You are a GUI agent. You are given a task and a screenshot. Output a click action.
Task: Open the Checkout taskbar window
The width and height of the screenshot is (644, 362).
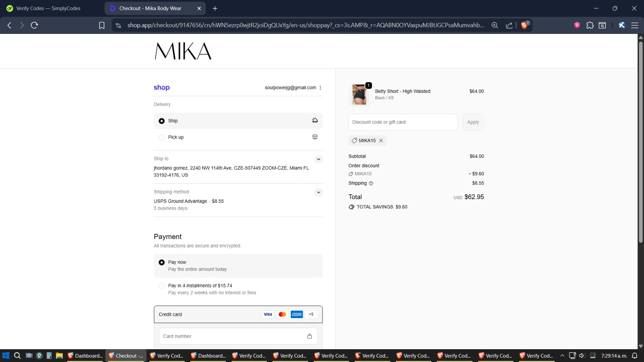click(x=126, y=356)
